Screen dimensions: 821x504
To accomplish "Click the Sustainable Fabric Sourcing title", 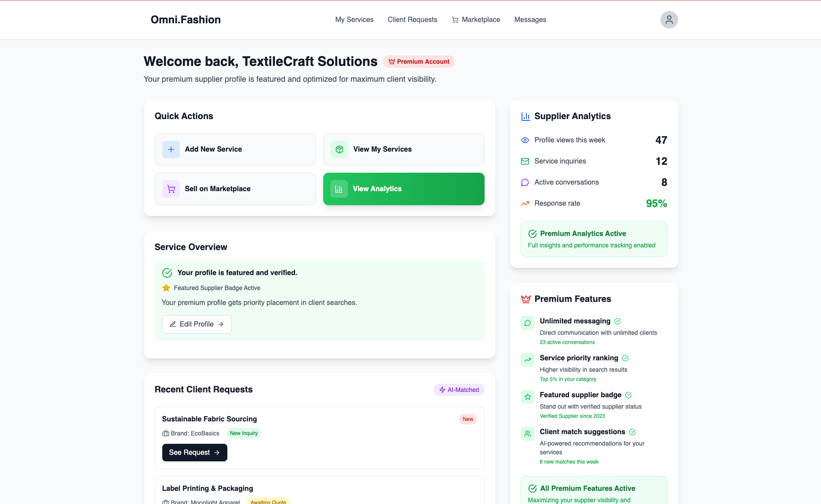I will click(209, 419).
